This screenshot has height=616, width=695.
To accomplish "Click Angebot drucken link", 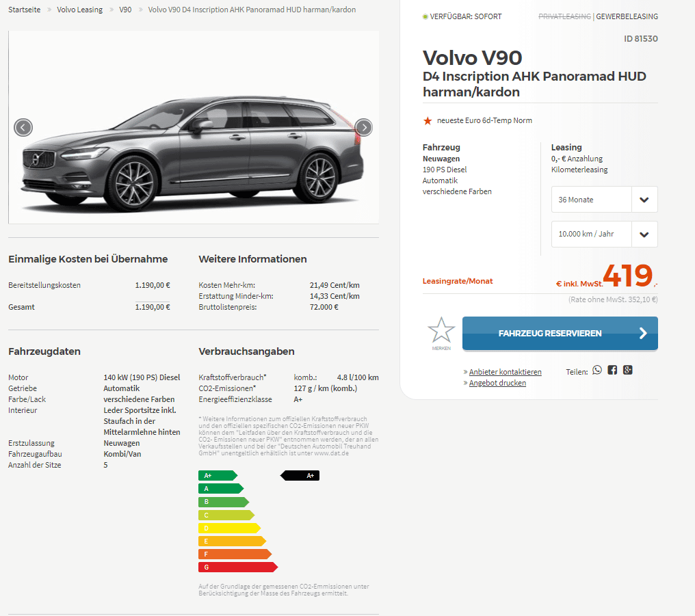I will pos(497,383).
